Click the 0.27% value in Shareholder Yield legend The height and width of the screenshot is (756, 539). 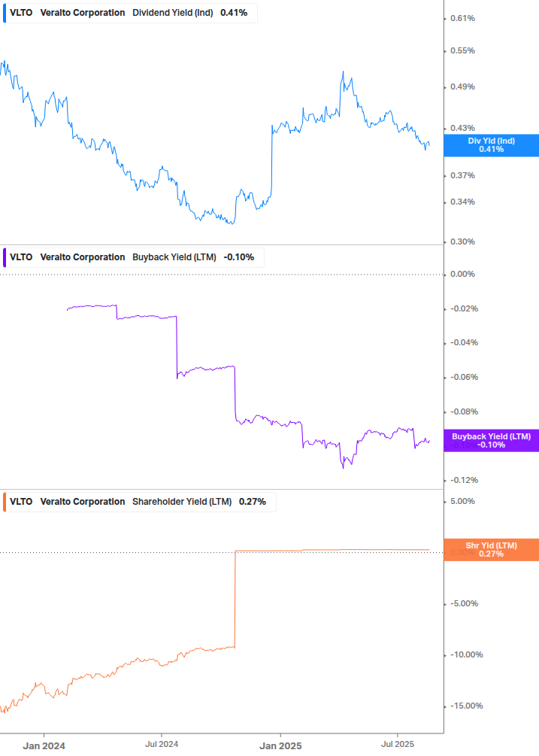click(x=253, y=502)
